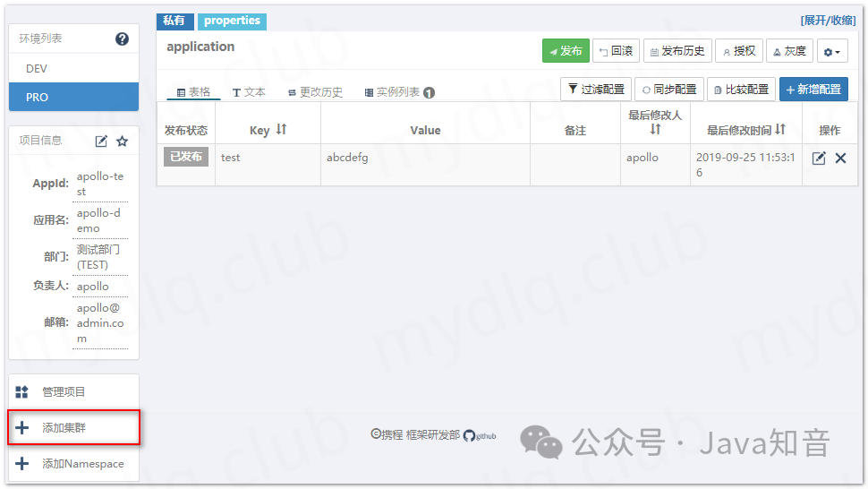The height and width of the screenshot is (489, 868).
Task: Click the 已发布 status badge
Action: click(186, 157)
